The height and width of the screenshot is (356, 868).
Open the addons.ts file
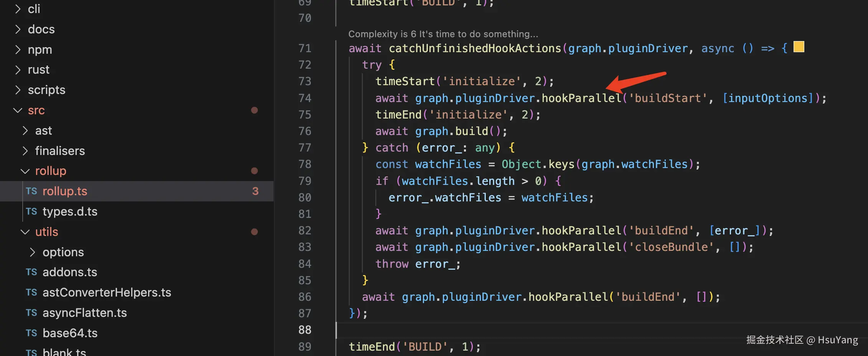(70, 272)
